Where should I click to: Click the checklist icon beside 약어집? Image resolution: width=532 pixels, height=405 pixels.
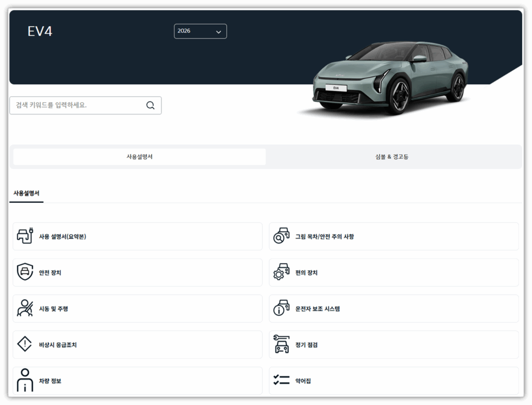pyautogui.click(x=281, y=381)
